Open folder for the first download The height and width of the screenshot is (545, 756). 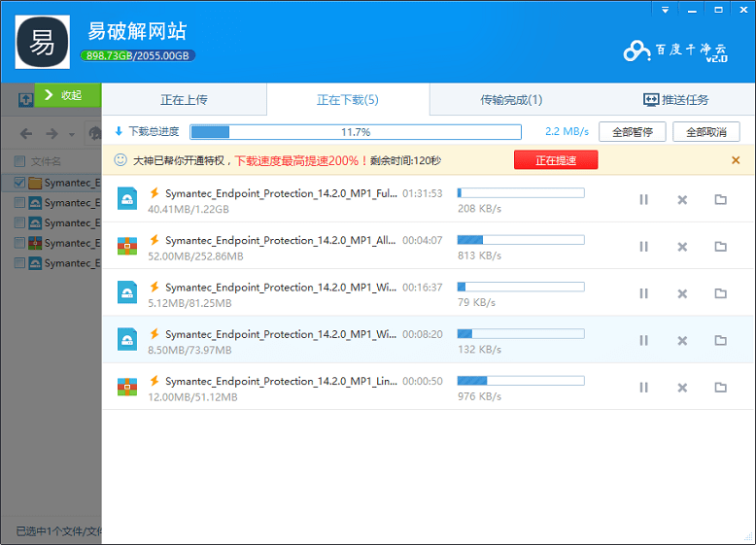coord(720,199)
